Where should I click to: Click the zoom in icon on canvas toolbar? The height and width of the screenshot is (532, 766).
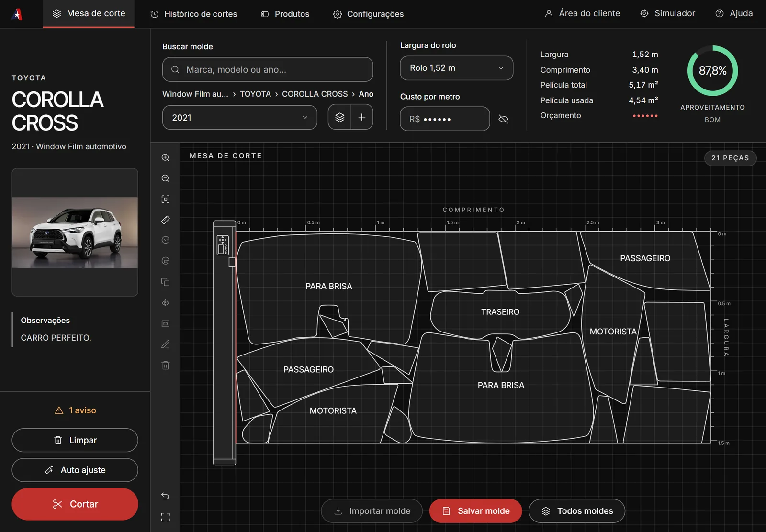coord(166,157)
